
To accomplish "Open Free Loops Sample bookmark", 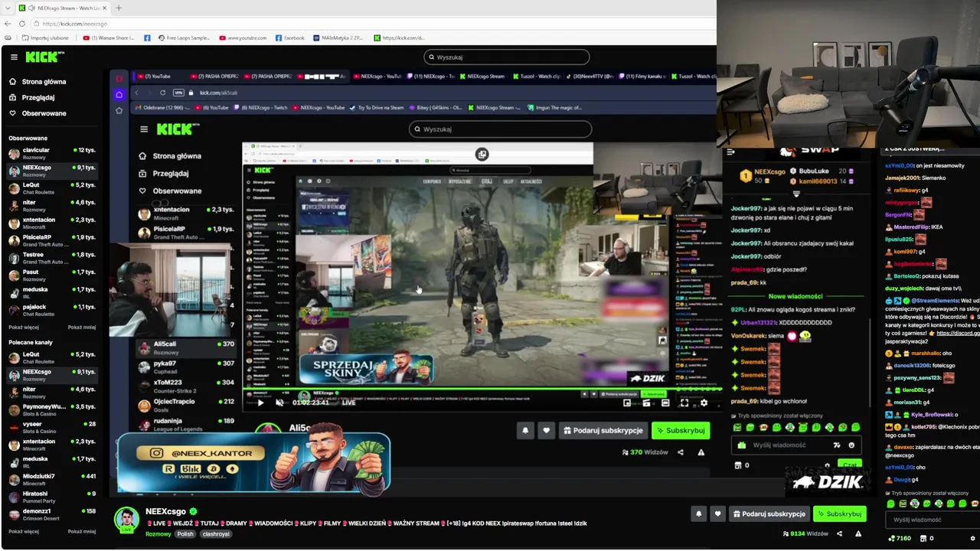I will 184,37.
